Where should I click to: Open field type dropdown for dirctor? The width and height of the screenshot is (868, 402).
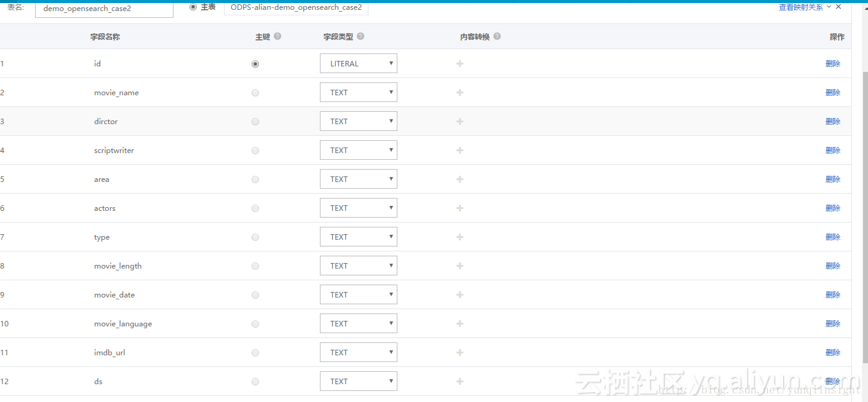(x=359, y=121)
